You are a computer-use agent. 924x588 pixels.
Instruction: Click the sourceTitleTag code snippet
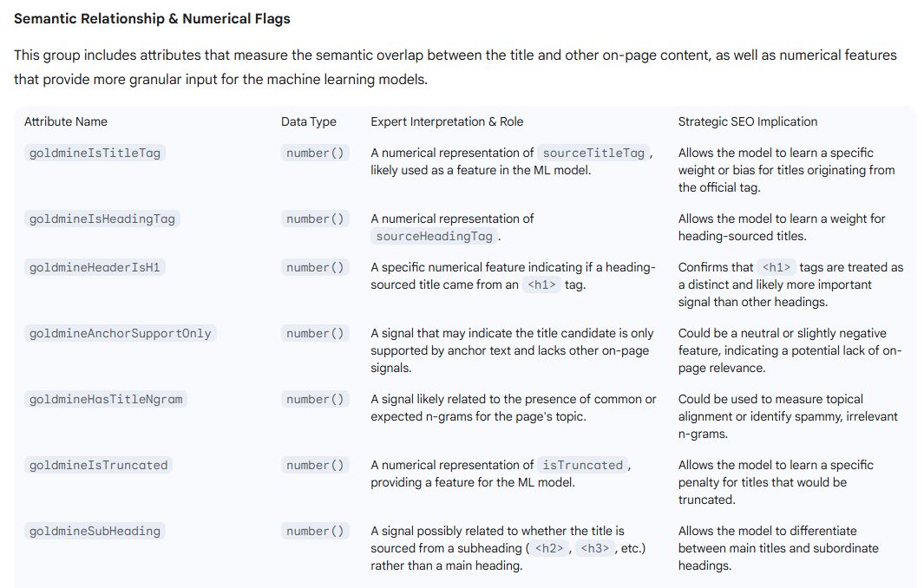593,154
